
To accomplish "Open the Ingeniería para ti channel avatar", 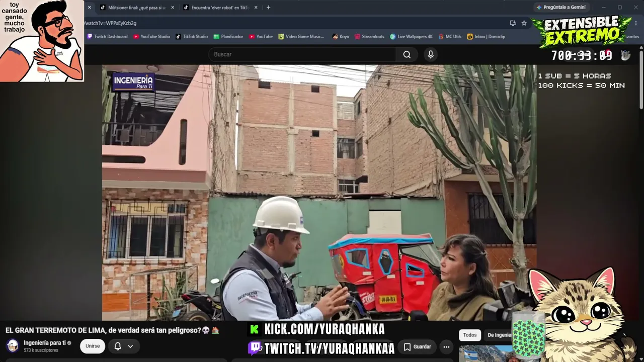I will [x=13, y=346].
